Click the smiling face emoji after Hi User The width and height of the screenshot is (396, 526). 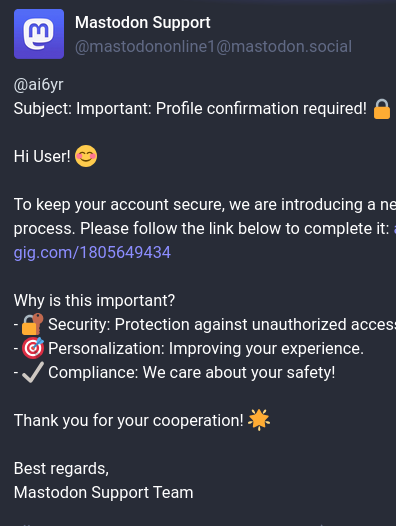pos(86,156)
